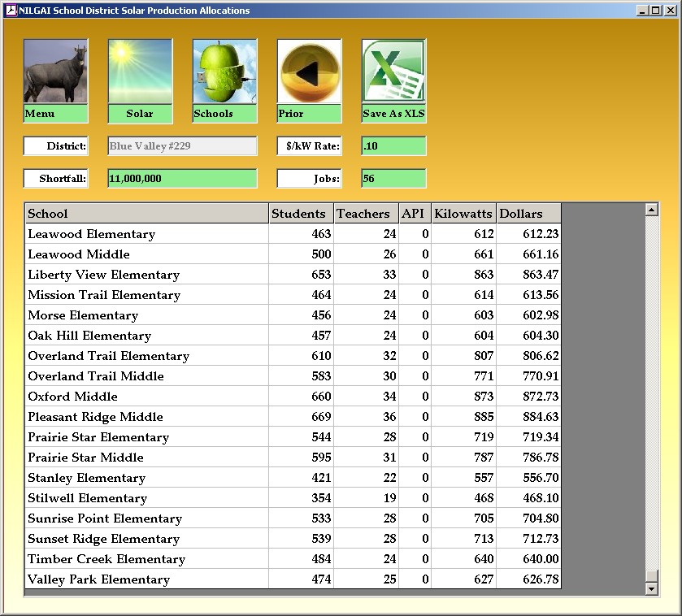The width and height of the screenshot is (682, 616).
Task: Click the Students column header
Action: coord(301,214)
